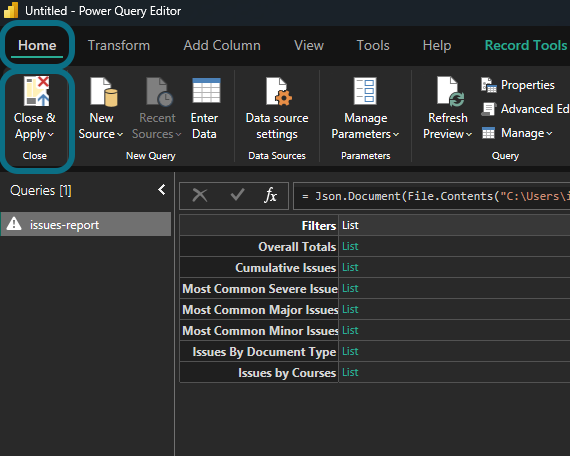
Task: Click the warning icon beside issues-report
Action: click(x=14, y=224)
